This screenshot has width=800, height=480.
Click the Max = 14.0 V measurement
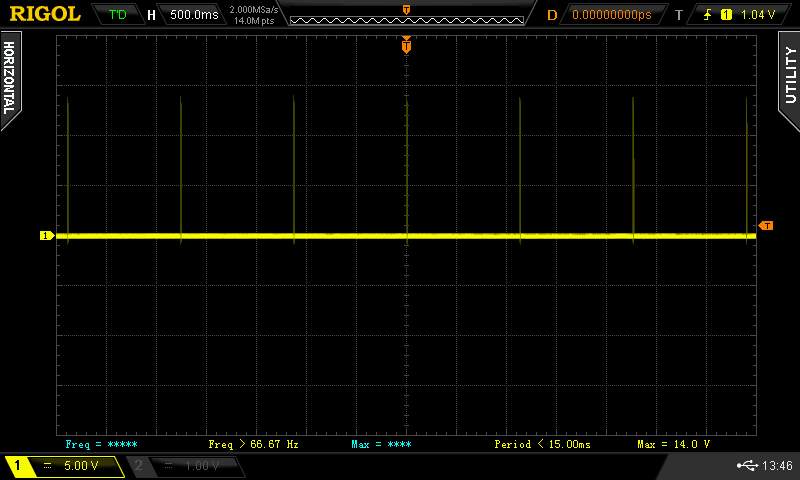pyautogui.click(x=673, y=444)
